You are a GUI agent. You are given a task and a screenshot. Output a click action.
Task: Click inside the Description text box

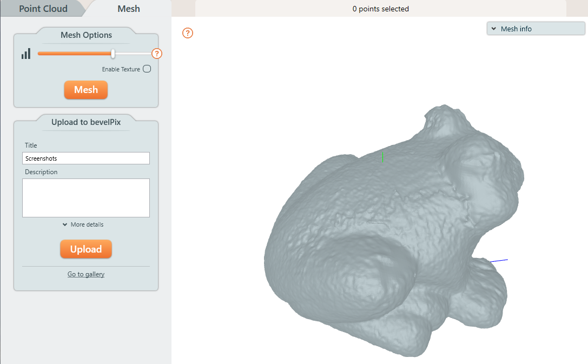point(86,198)
